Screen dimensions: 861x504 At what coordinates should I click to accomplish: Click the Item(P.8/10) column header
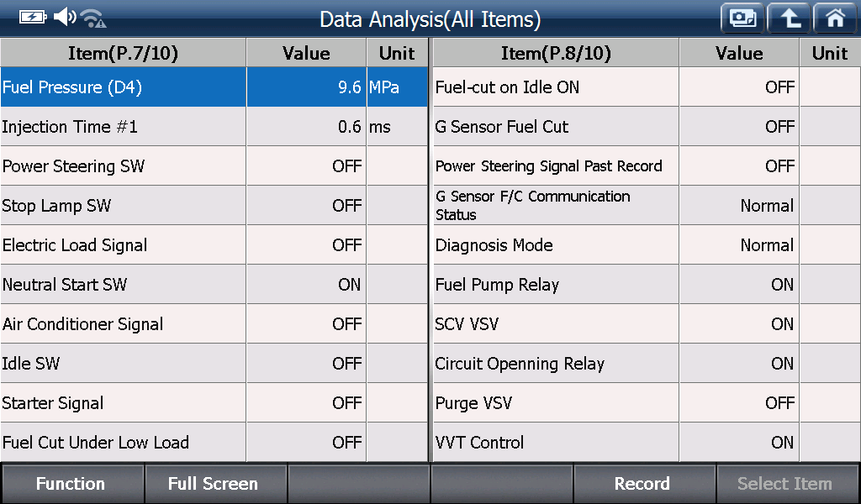(557, 53)
